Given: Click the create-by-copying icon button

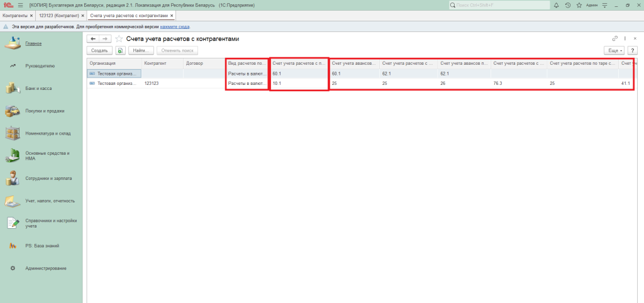Looking at the screenshot, I should pyautogui.click(x=120, y=50).
